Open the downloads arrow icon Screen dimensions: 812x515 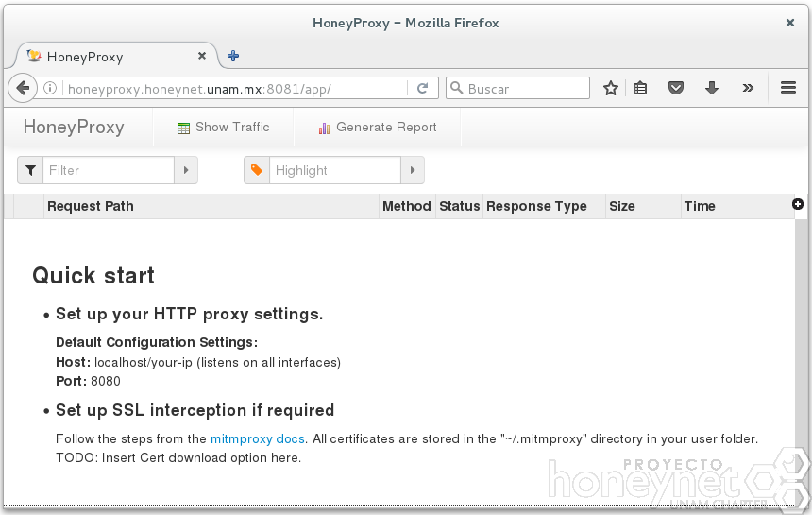pyautogui.click(x=712, y=88)
